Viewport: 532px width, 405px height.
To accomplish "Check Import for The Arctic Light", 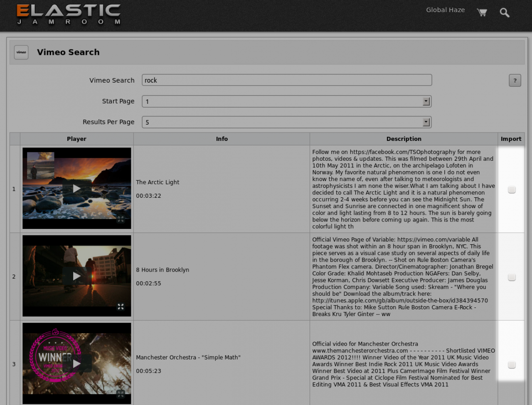I will (512, 189).
